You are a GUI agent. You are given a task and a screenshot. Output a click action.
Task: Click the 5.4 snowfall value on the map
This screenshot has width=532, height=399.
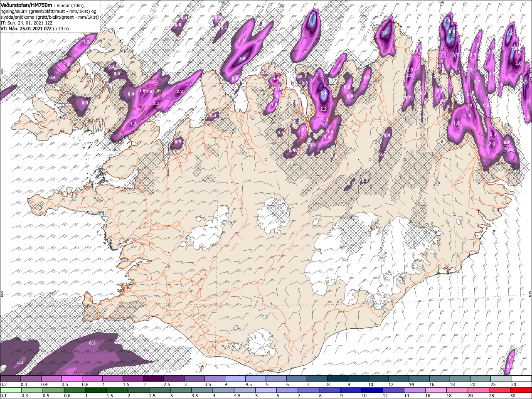pyautogui.click(x=324, y=94)
